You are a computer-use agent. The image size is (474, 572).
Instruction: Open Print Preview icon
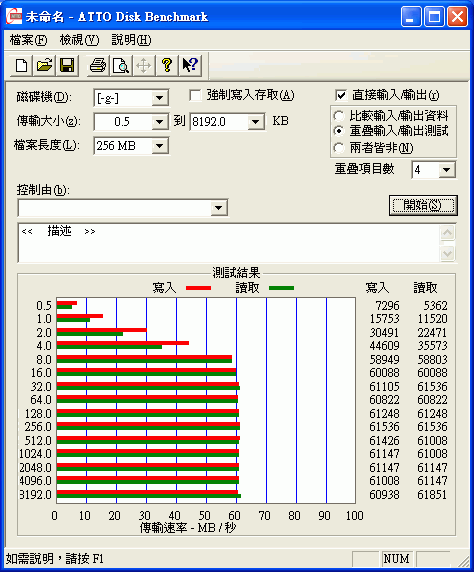[x=121, y=66]
